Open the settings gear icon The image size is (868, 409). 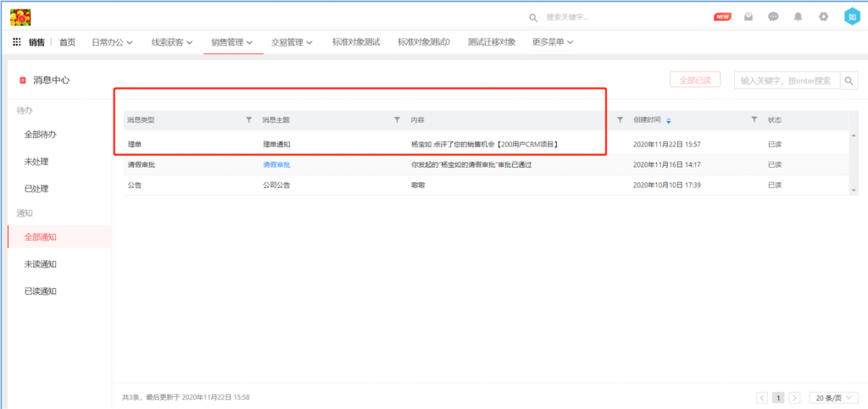tap(823, 17)
